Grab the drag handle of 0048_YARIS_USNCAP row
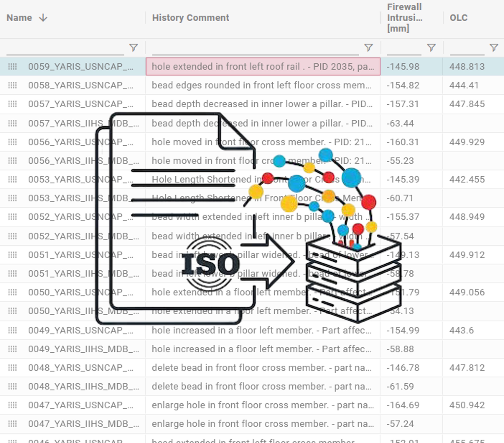This screenshot has height=443, width=504. [x=13, y=368]
